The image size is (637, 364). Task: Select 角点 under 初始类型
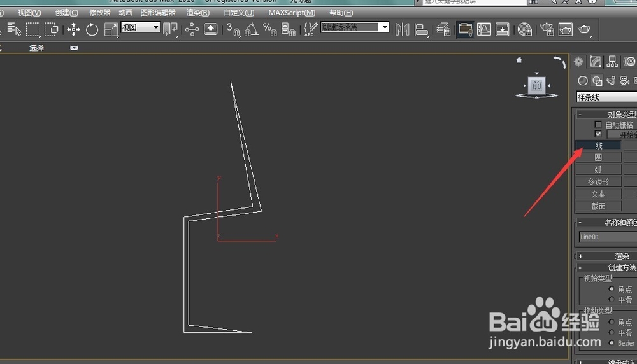[612, 288]
